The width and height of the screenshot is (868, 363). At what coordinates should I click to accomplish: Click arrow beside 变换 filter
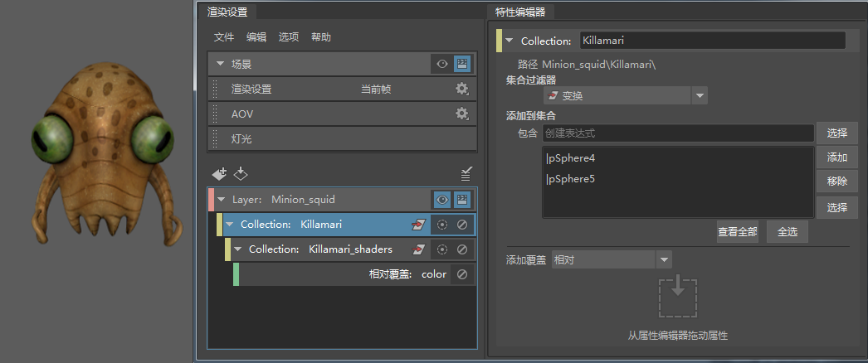tap(700, 95)
